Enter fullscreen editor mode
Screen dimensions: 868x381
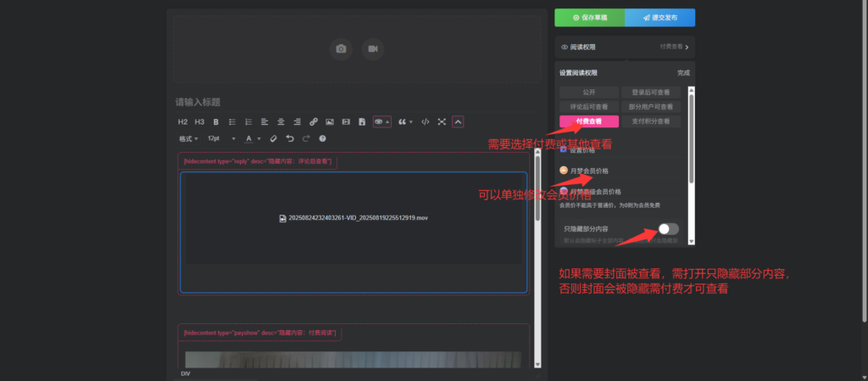pyautogui.click(x=442, y=122)
